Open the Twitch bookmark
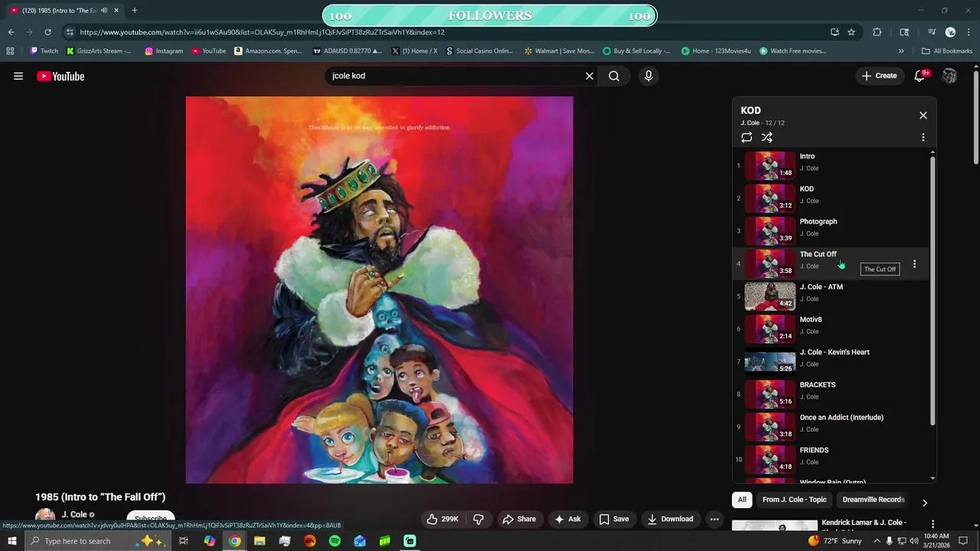The width and height of the screenshot is (980, 551). 44,51
